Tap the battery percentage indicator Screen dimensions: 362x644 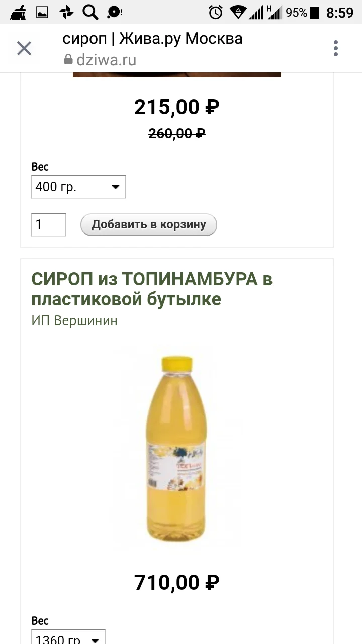tap(297, 13)
